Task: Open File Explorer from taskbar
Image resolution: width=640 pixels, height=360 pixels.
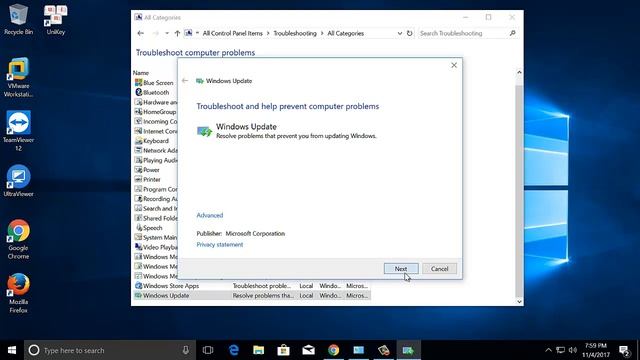Action: [258, 350]
